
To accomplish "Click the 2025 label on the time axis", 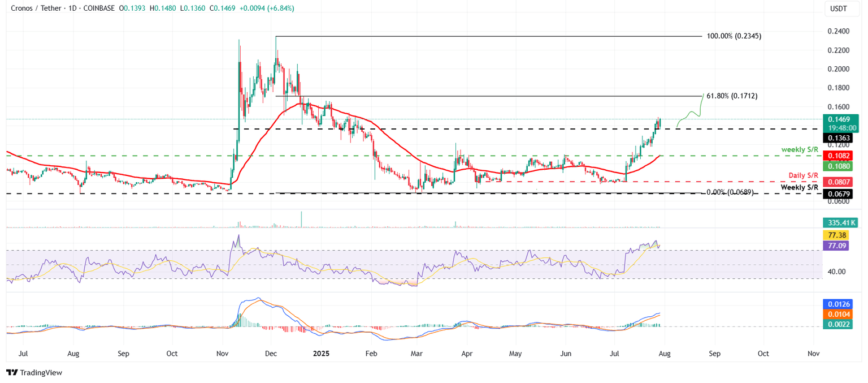I will 322,353.
